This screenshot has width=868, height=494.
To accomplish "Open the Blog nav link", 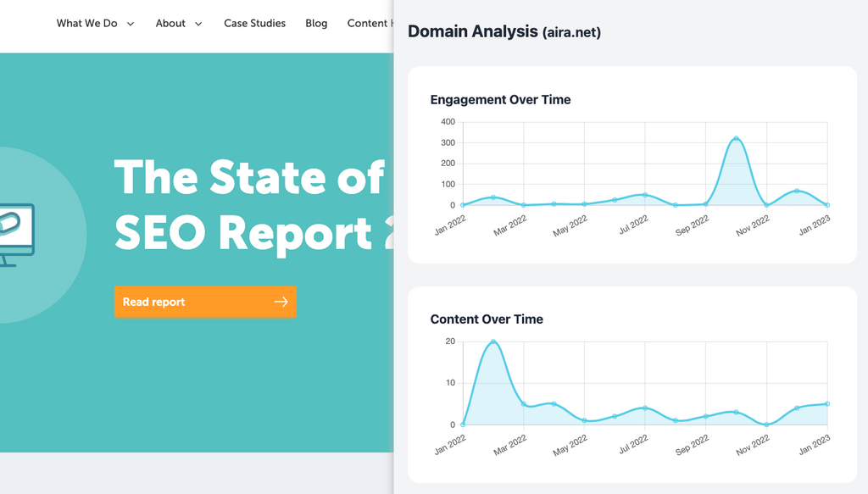I will 316,24.
